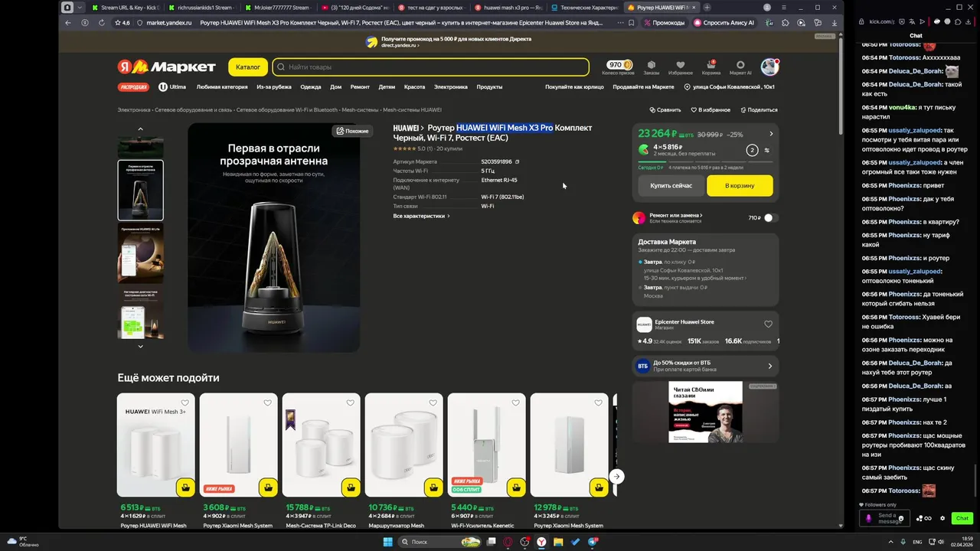Open the Яндекс Маркет home logo
Viewport: 980px width, 551px height.
click(166, 67)
